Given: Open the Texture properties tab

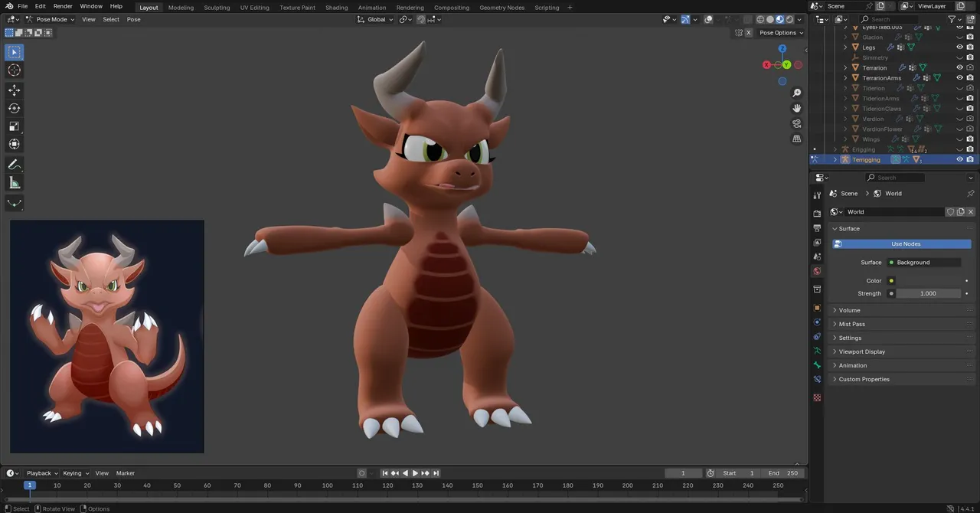Looking at the screenshot, I should 817,398.
